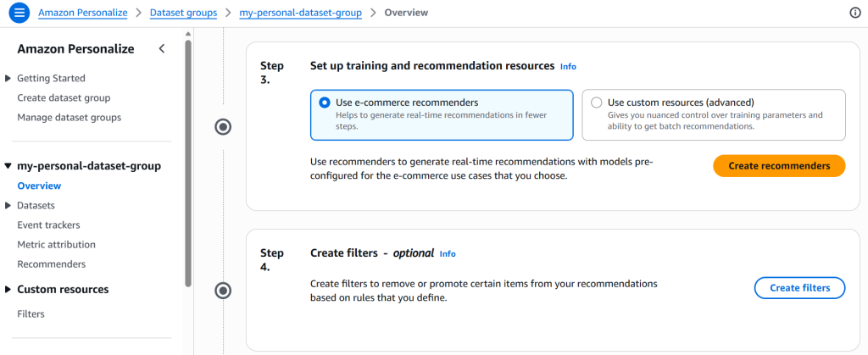Click the Getting Started label in sidebar
The width and height of the screenshot is (868, 355).
coord(51,79)
